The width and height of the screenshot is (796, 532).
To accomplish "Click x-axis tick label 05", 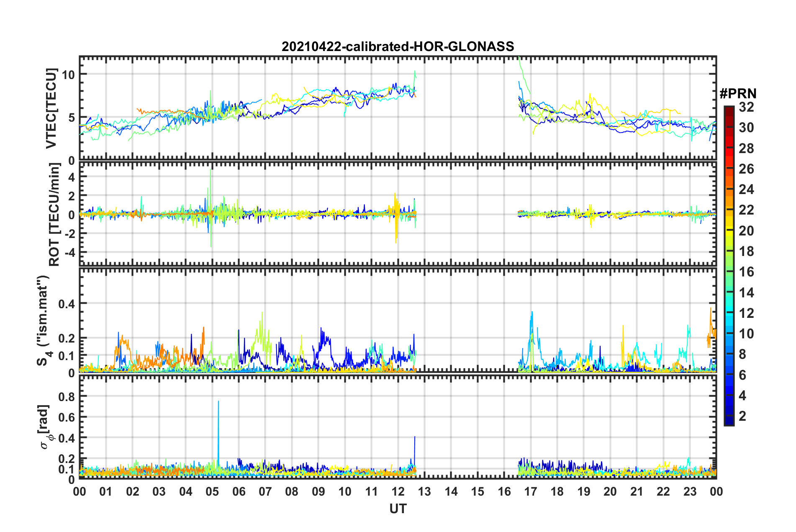I will coord(212,491).
